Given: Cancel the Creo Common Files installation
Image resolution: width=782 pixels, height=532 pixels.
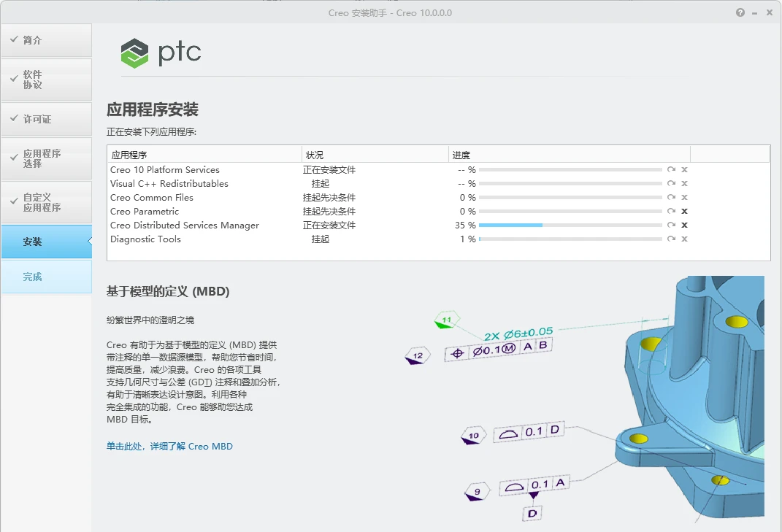Looking at the screenshot, I should tap(684, 197).
